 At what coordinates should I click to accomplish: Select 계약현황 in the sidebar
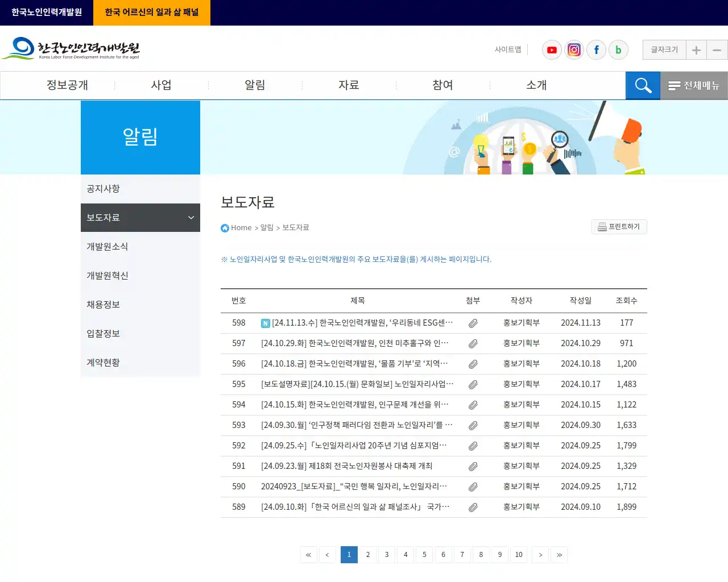tap(140, 363)
